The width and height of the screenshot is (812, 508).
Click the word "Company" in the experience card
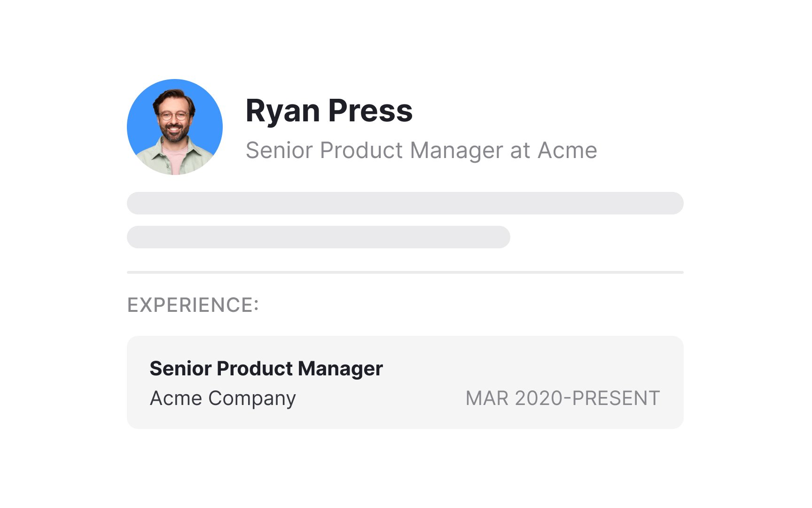pyautogui.click(x=252, y=398)
